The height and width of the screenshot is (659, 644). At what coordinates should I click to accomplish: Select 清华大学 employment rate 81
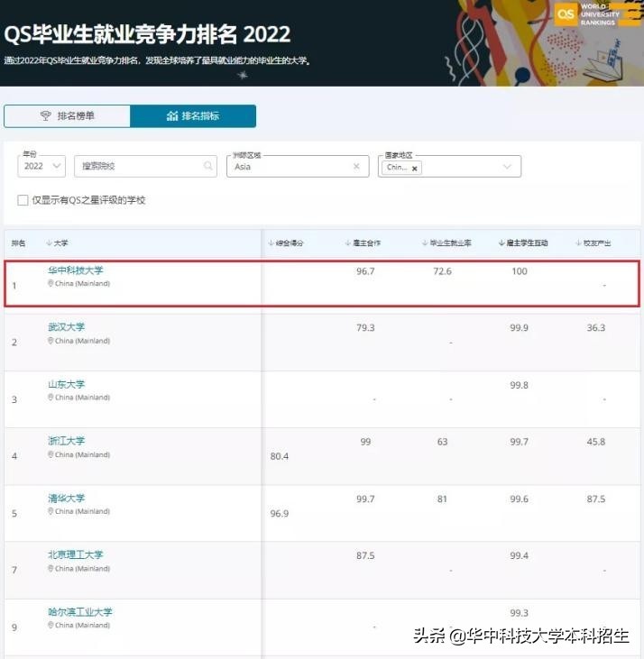click(x=442, y=499)
